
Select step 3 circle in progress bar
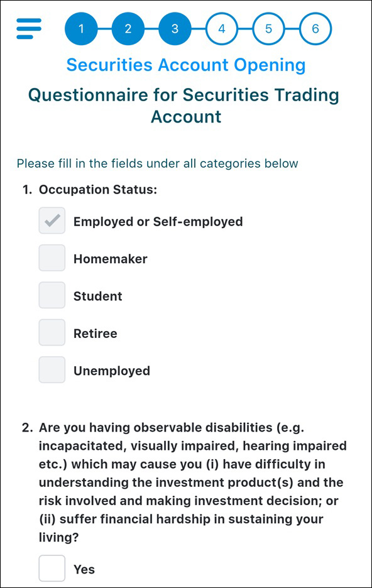(x=175, y=29)
